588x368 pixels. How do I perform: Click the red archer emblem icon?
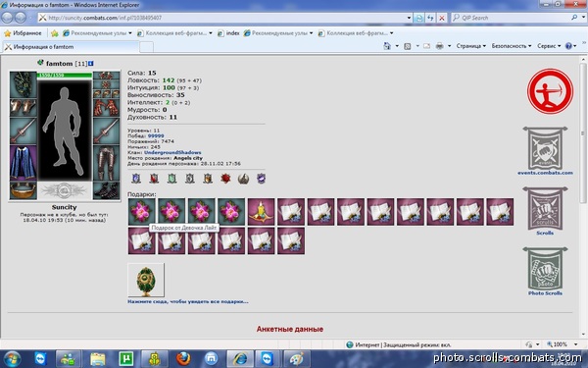550,91
